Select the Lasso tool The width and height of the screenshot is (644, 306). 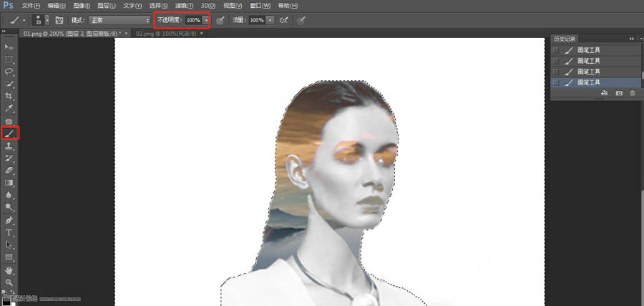point(9,72)
